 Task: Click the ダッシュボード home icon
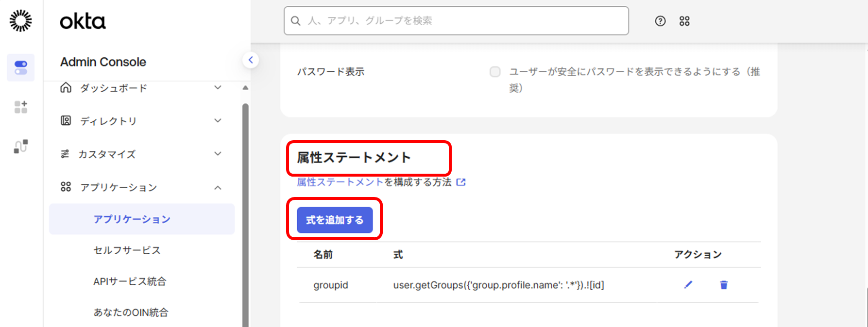(66, 88)
